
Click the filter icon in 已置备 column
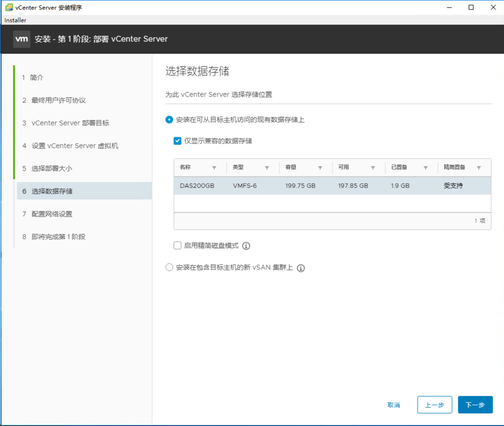(x=426, y=168)
